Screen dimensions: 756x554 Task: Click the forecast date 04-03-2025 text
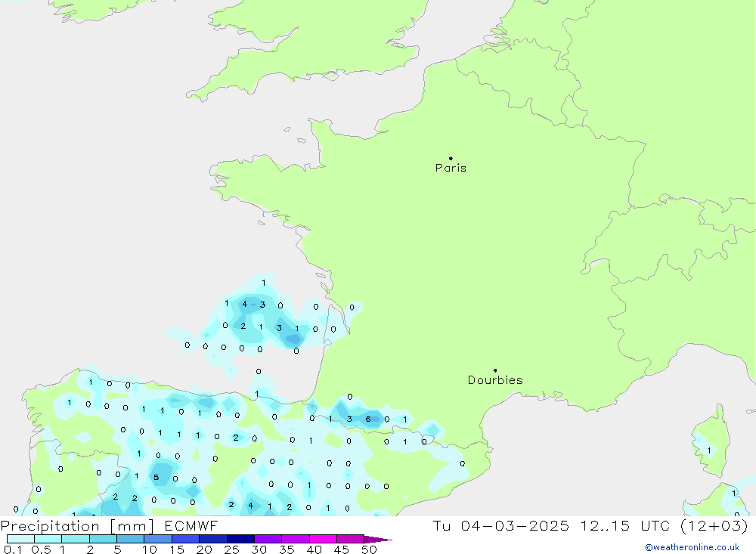514,525
